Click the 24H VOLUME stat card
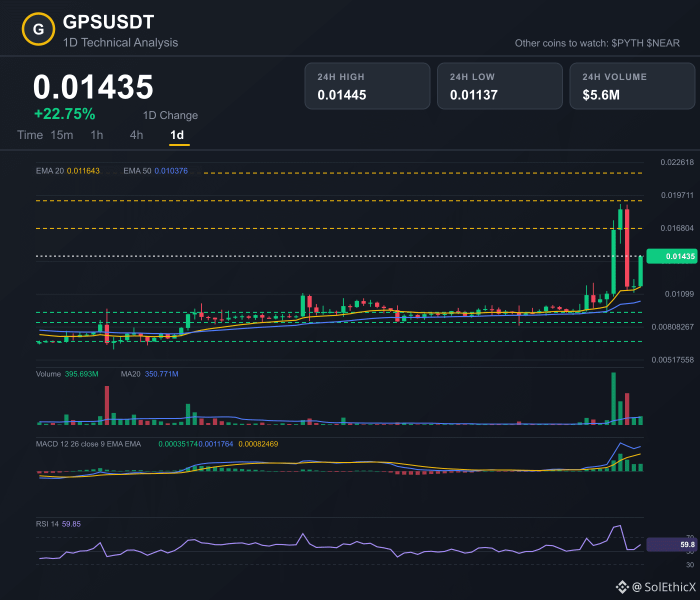This screenshot has height=600, width=700. 632,86
